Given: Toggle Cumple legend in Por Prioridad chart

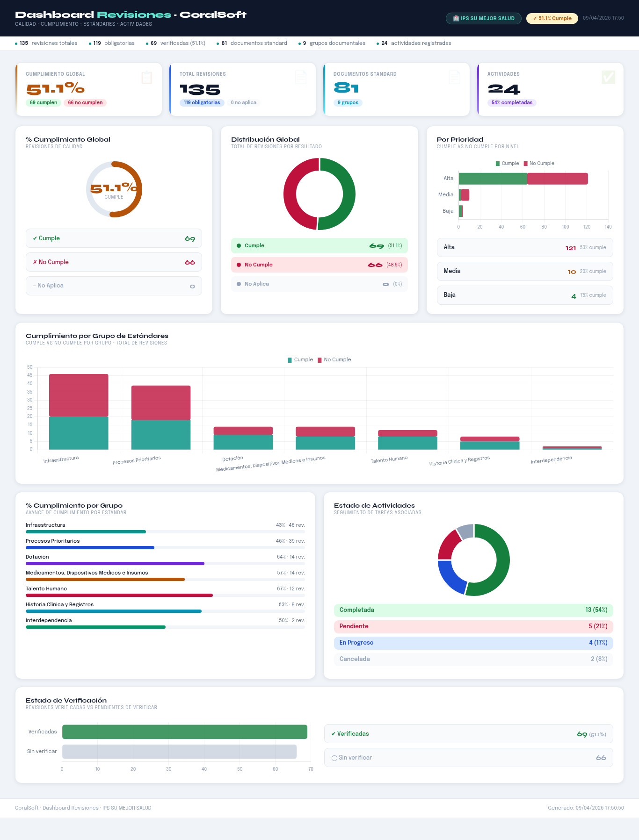Looking at the screenshot, I should click(507, 163).
